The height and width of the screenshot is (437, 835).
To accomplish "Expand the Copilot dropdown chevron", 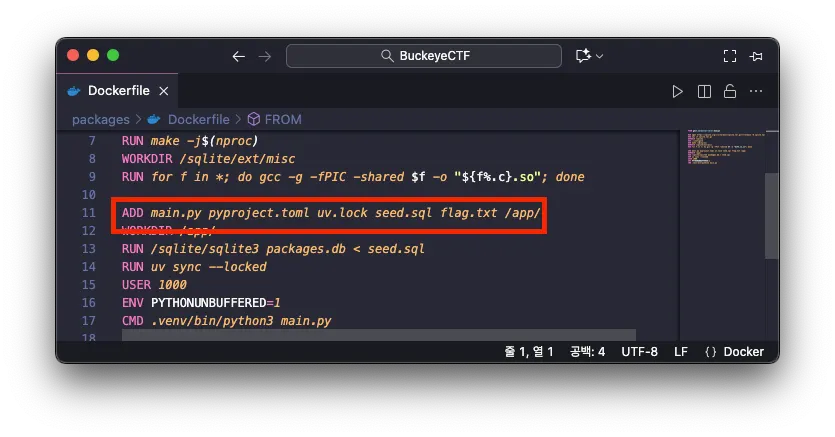I will coord(600,56).
